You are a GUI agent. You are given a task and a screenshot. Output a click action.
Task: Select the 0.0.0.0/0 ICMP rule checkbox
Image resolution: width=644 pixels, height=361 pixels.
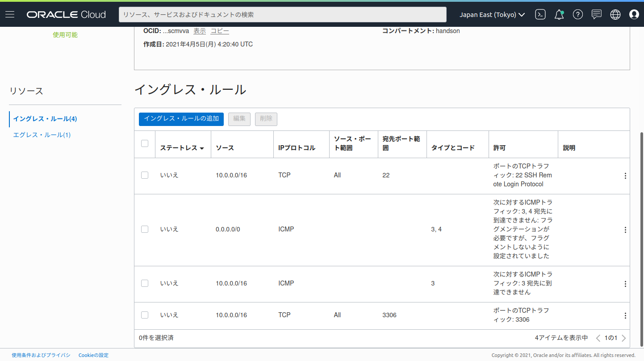145,229
